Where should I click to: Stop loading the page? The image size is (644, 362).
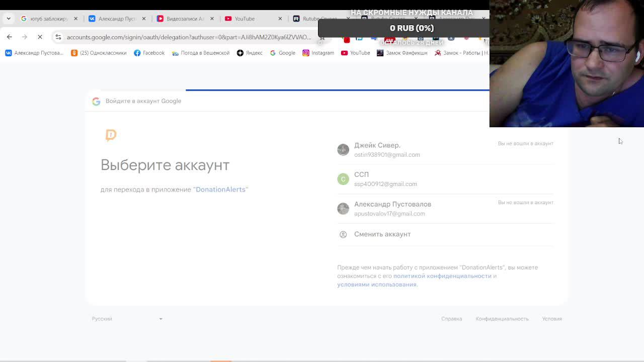coord(40,37)
